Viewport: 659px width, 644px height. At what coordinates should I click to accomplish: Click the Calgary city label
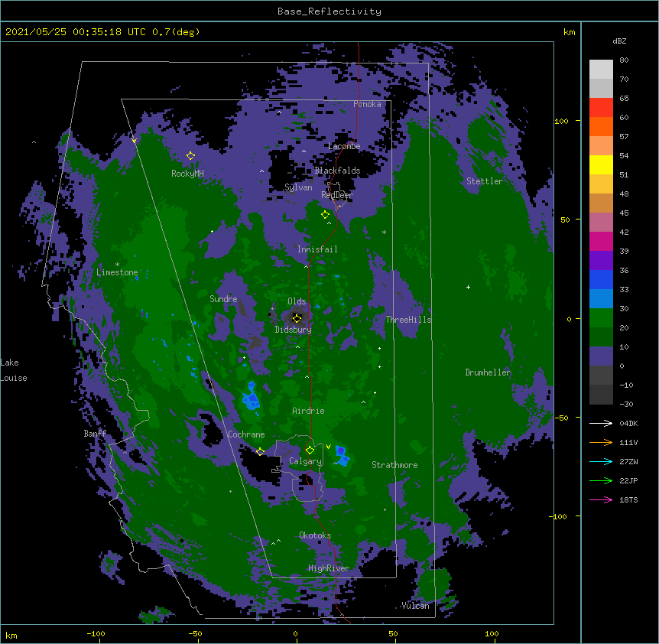(306, 461)
